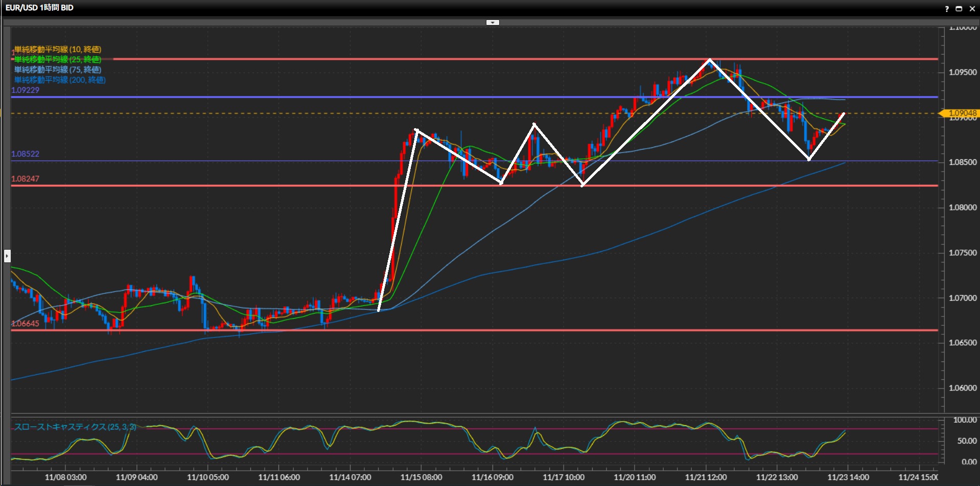The height and width of the screenshot is (486, 980).
Task: Maximize the EUR/USD chart window
Action: point(959,9)
